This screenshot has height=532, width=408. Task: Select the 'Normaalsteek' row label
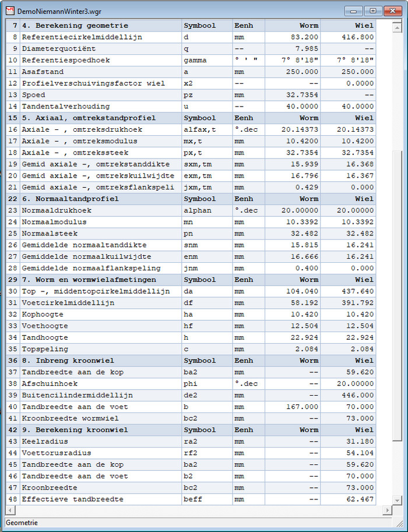(x=50, y=233)
